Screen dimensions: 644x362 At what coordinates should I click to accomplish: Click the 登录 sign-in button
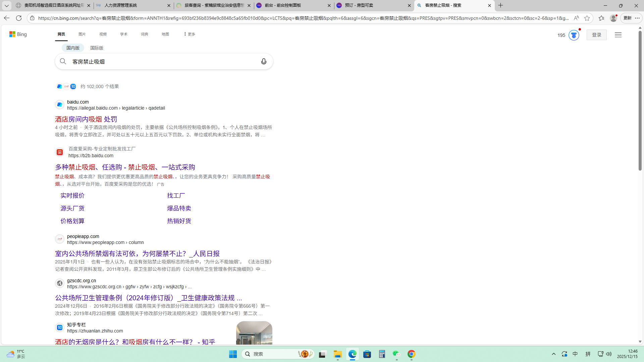pos(596,35)
